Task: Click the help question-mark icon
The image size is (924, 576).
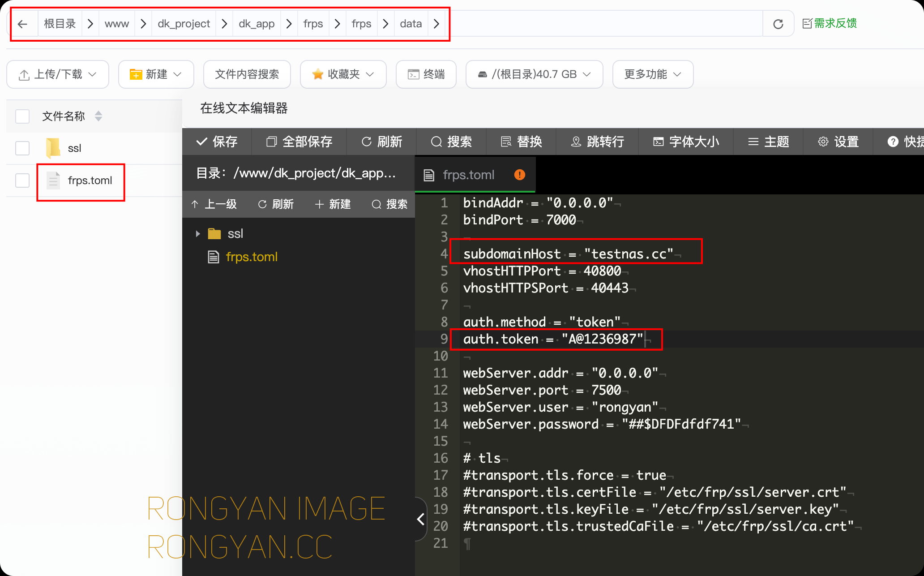Action: point(893,142)
